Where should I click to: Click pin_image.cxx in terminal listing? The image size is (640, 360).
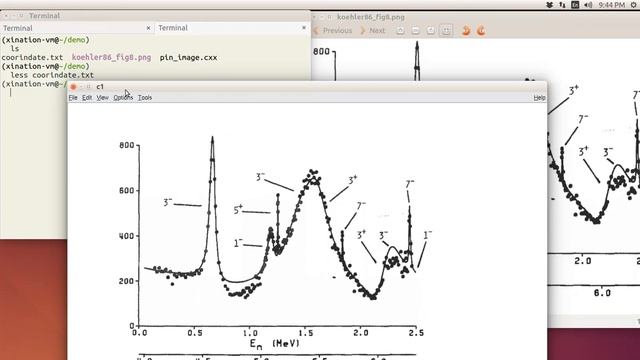pos(188,58)
